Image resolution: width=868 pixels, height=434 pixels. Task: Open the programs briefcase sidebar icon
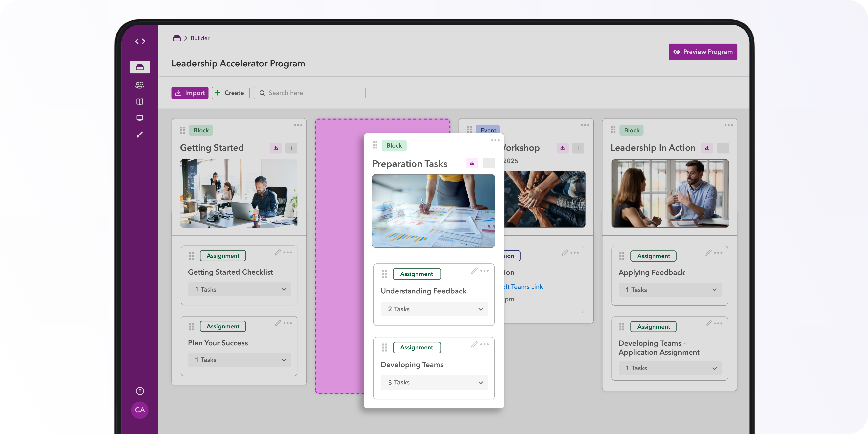point(140,67)
